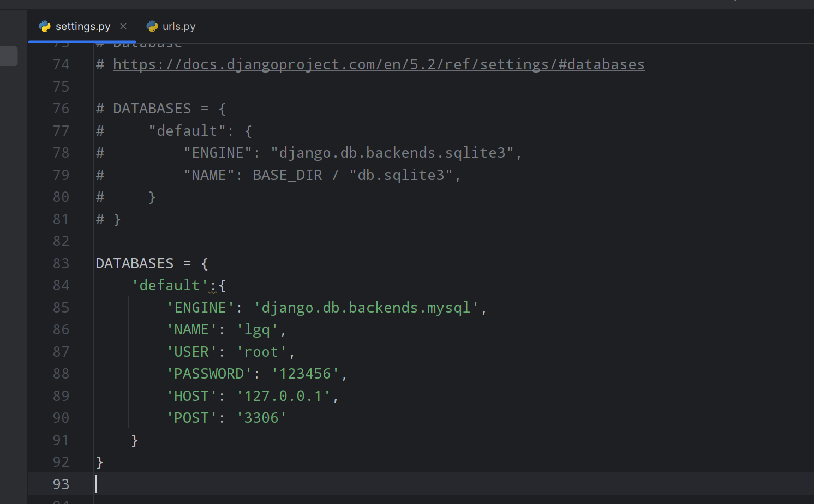Click commented BASE_DIR on line 79
This screenshot has width=814, height=504.
[288, 175]
